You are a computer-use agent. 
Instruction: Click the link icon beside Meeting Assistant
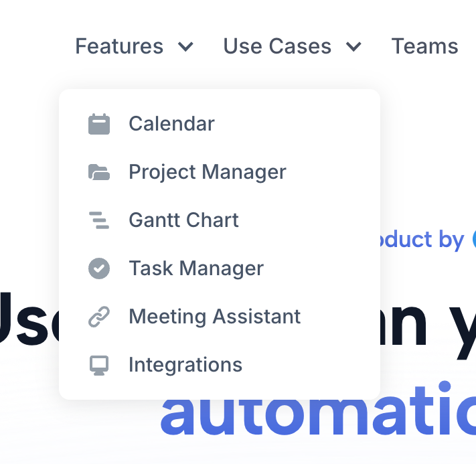(99, 317)
